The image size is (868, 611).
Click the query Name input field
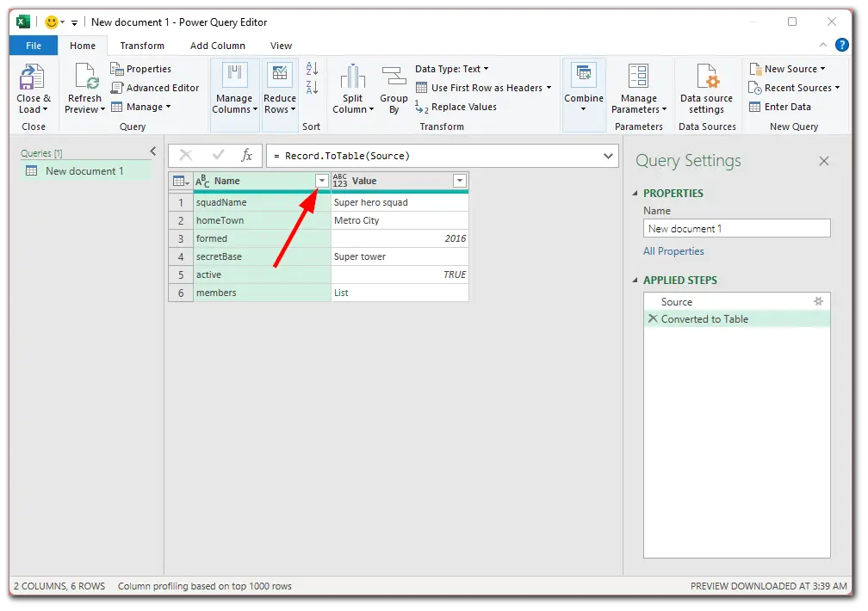tap(736, 229)
